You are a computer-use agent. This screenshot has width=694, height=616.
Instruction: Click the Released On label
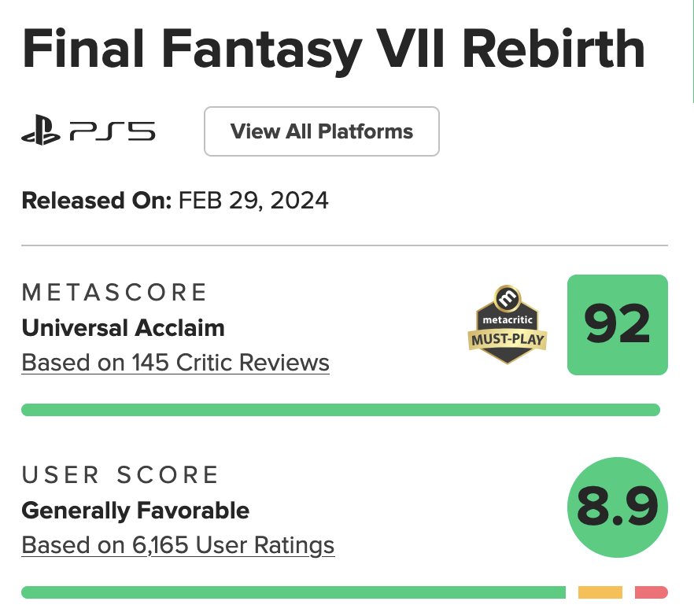(96, 201)
